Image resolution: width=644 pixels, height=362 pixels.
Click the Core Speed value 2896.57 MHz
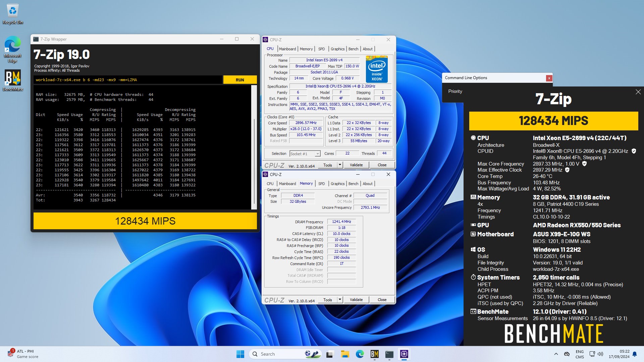click(x=306, y=123)
